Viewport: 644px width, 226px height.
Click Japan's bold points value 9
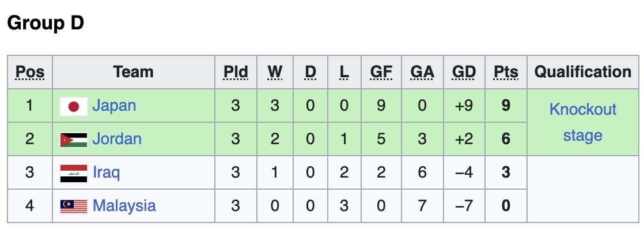point(506,106)
